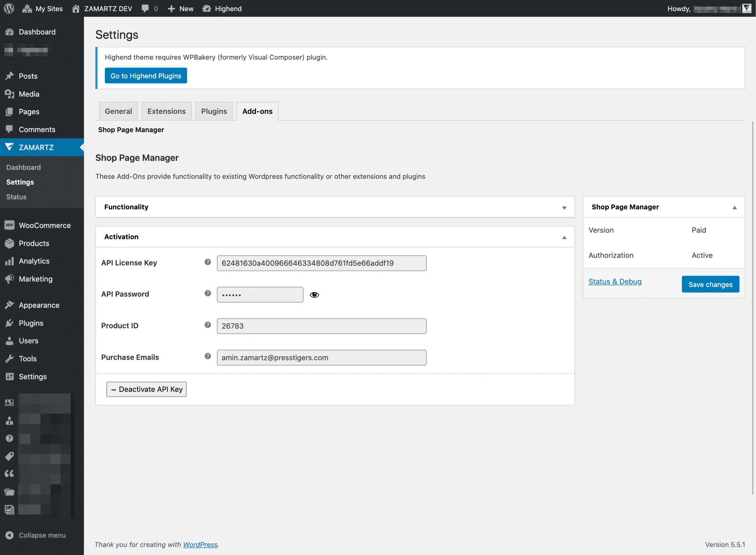Click the WordPress logo in the admin bar

[x=9, y=8]
